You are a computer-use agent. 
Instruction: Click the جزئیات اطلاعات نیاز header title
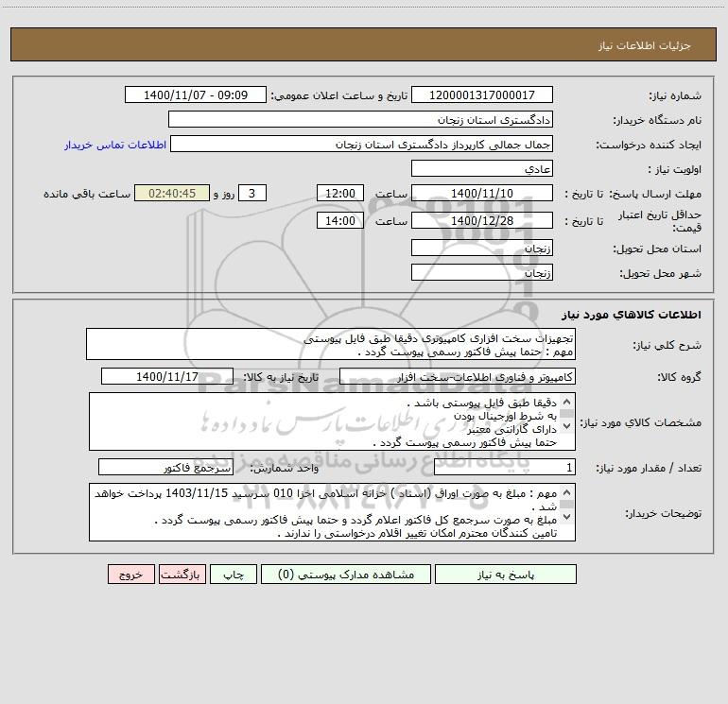[645, 45]
